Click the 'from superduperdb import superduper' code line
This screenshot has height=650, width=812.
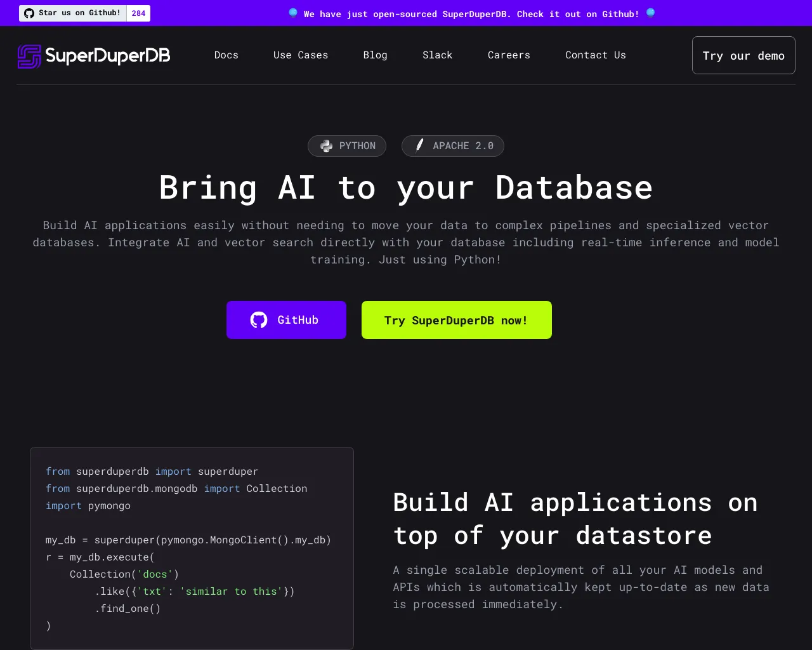click(152, 471)
